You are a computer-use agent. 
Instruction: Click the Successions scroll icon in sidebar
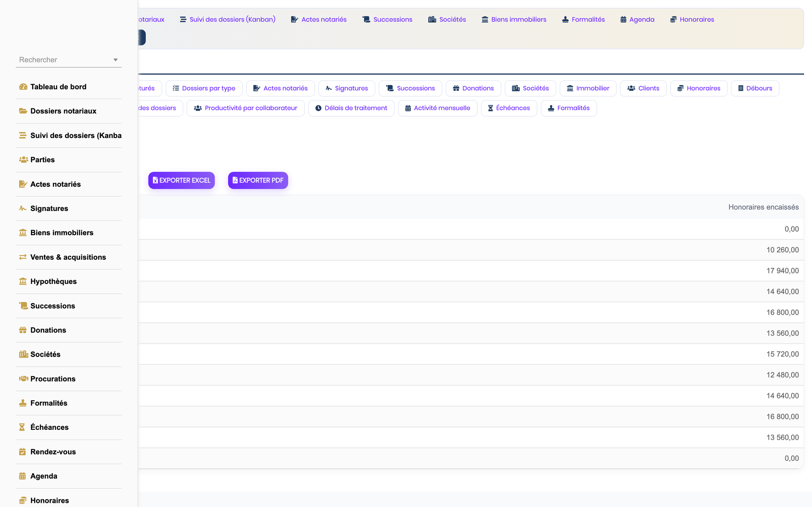pyautogui.click(x=23, y=306)
